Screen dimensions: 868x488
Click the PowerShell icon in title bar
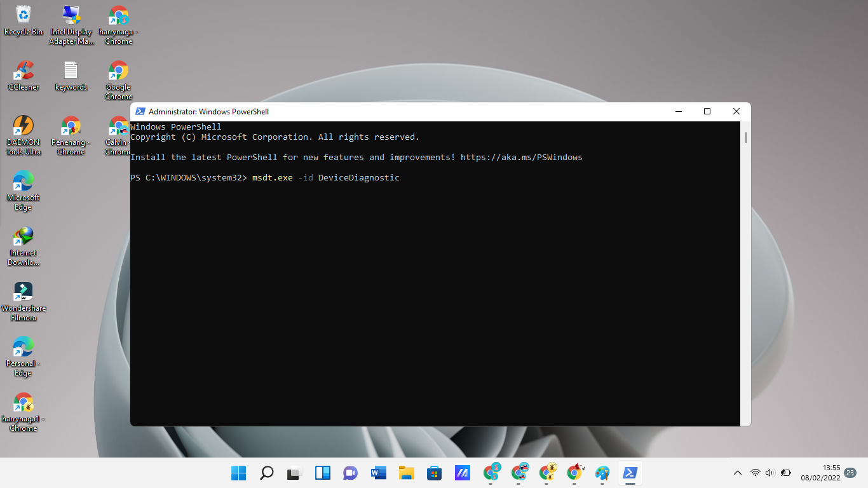coord(140,111)
